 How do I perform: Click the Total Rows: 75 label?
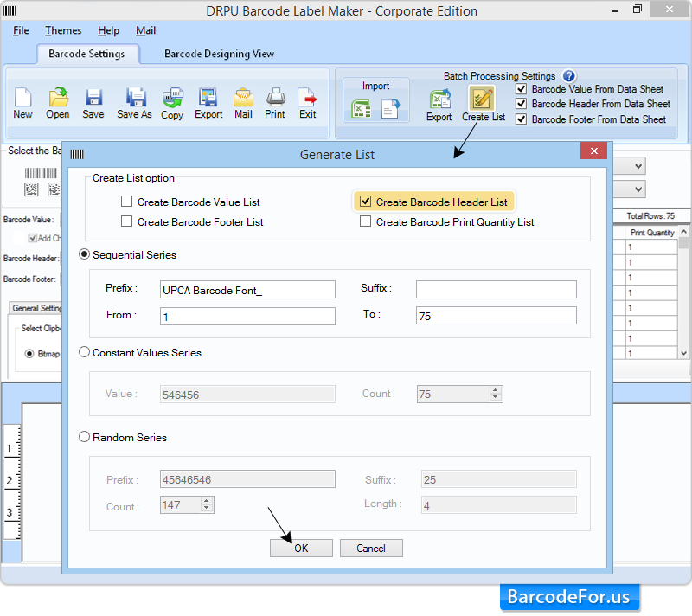click(650, 215)
